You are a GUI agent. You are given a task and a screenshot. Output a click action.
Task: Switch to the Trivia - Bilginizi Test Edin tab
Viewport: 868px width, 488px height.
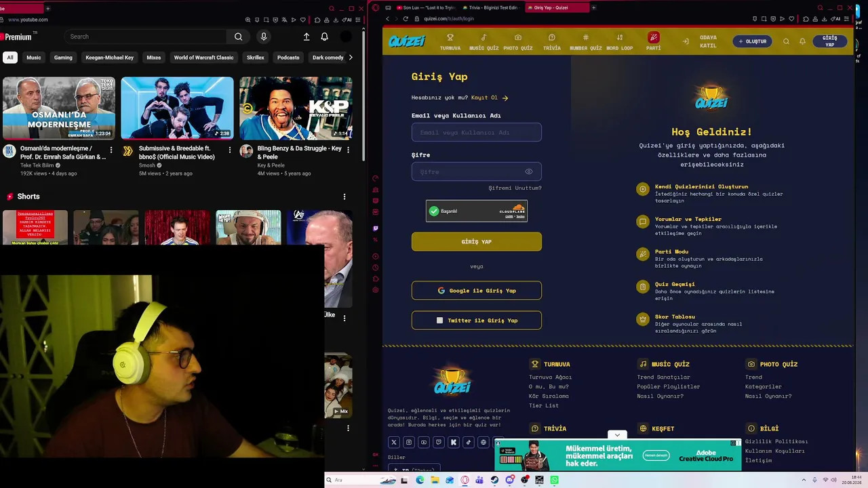491,7
